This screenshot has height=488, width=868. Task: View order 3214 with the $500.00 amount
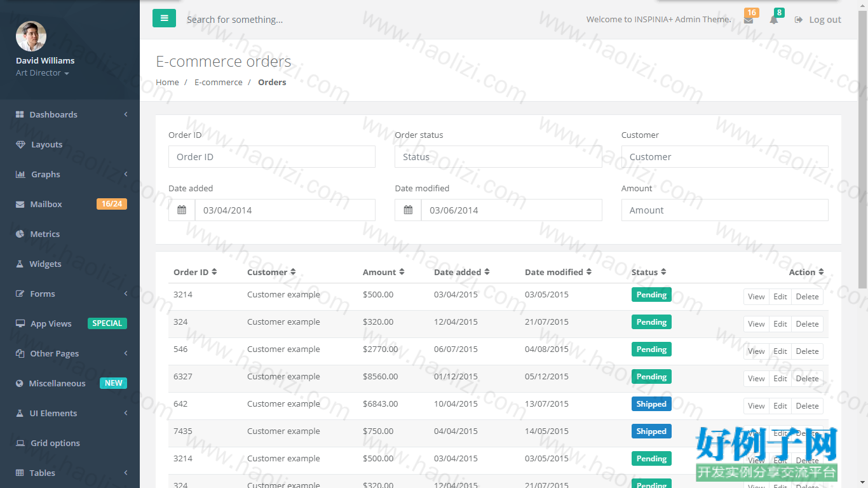pos(756,297)
